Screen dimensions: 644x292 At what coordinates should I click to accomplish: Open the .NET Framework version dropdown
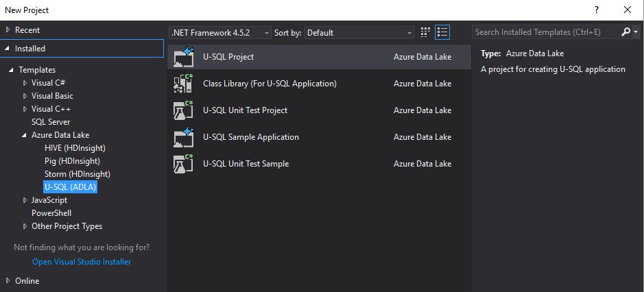tap(220, 33)
